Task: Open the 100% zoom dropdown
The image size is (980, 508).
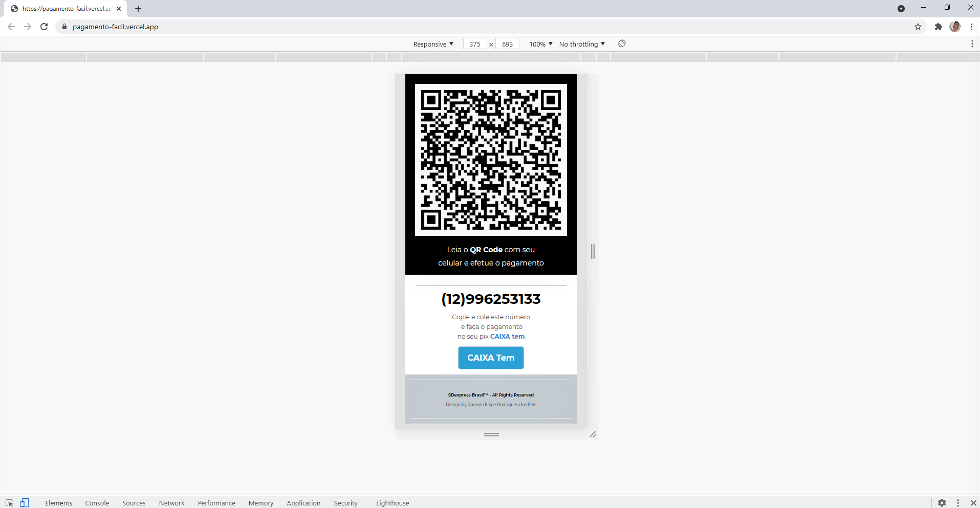Action: coord(541,44)
